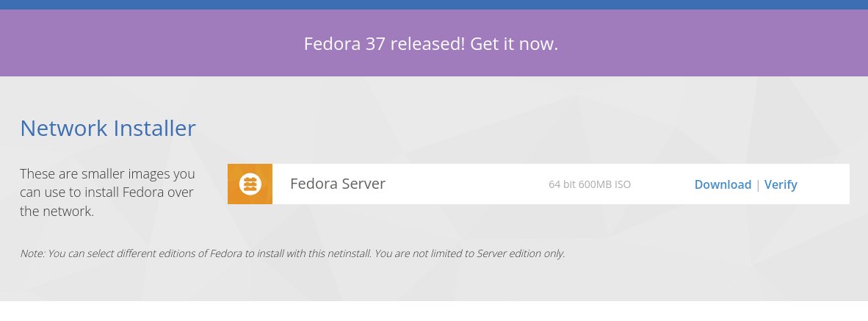Click the 'These are smaller images' description

[107, 175]
